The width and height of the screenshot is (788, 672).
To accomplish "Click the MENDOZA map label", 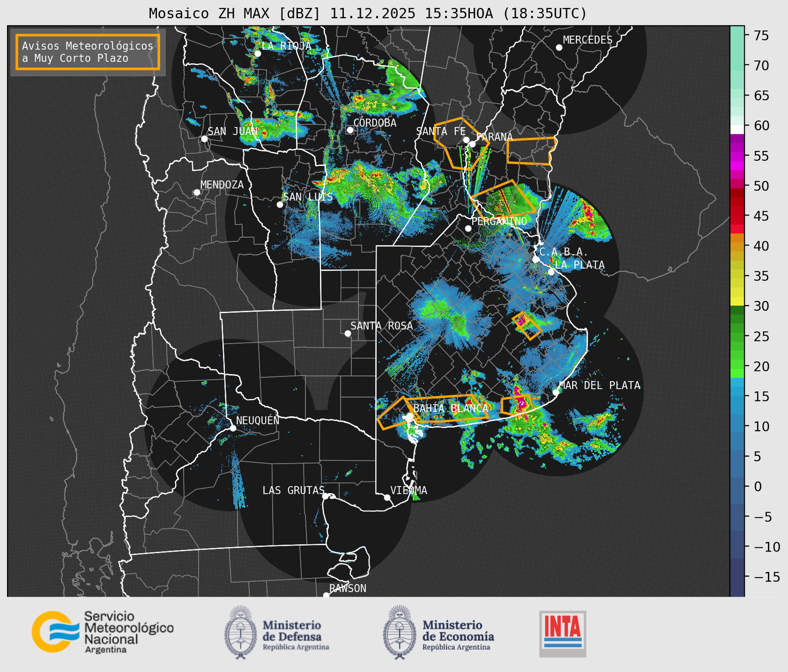I will [x=222, y=185].
